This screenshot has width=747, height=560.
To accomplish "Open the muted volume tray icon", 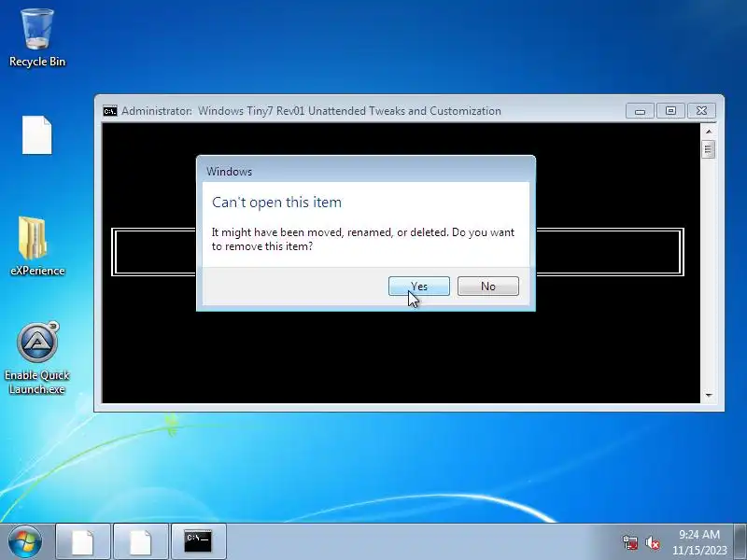I will (652, 542).
